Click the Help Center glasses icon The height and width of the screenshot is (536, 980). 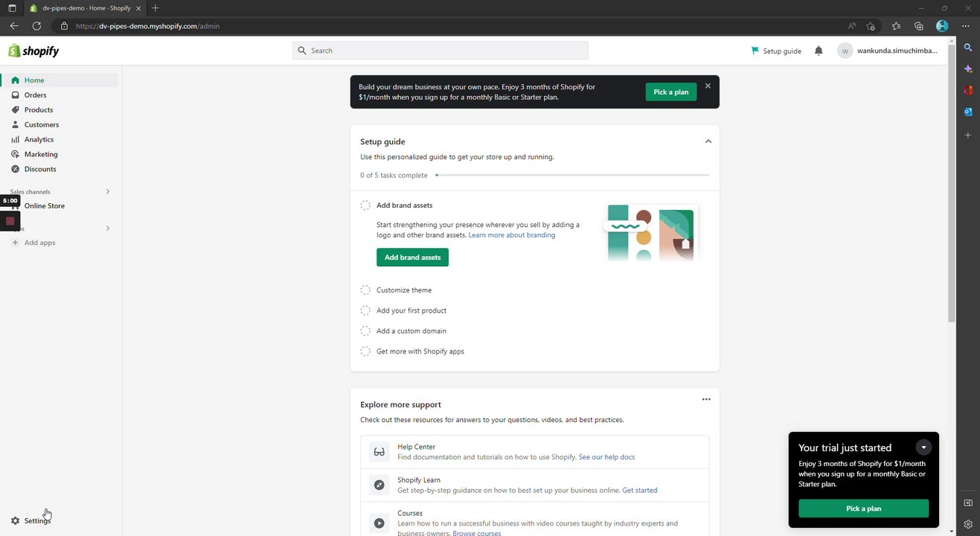click(x=379, y=452)
